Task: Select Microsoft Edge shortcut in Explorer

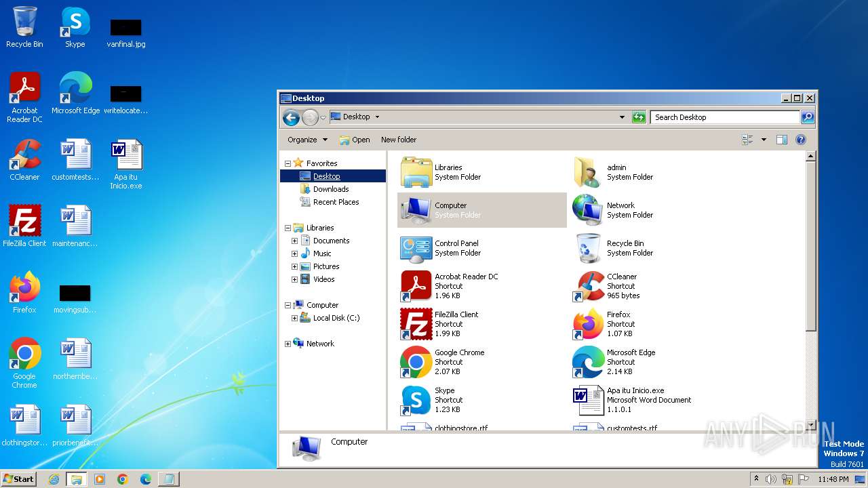Action: (x=588, y=362)
